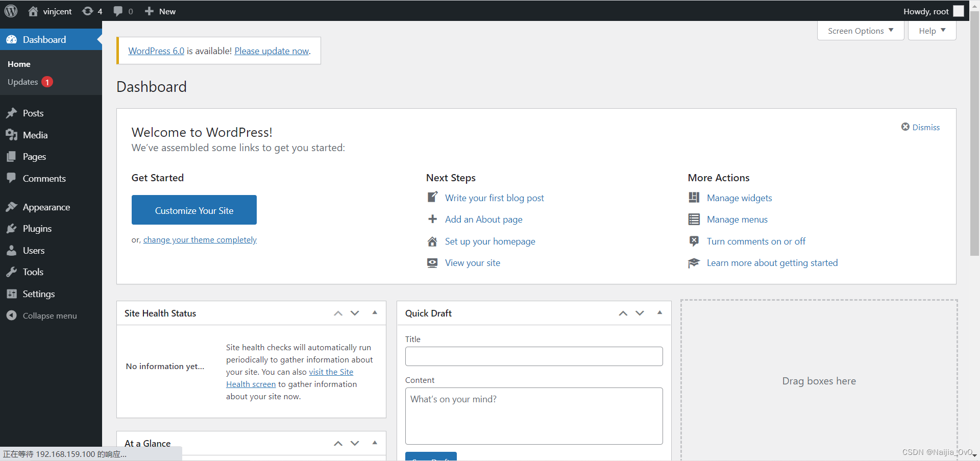Click Learn more about getting started link

pyautogui.click(x=772, y=262)
